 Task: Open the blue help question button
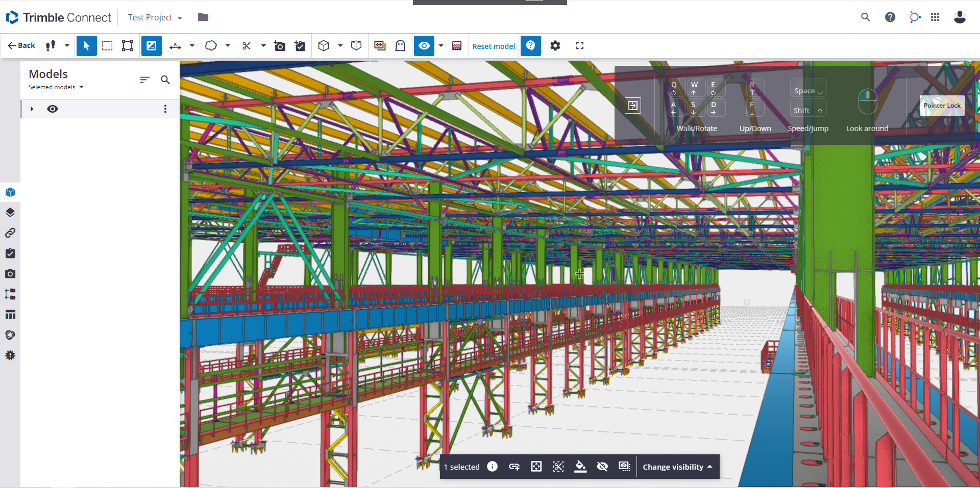tap(531, 46)
